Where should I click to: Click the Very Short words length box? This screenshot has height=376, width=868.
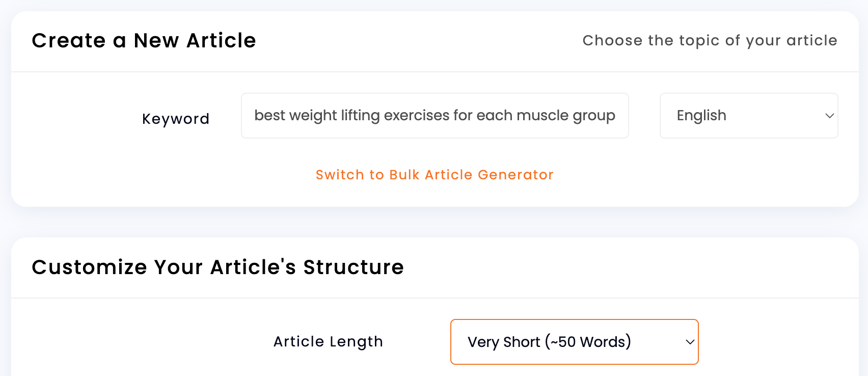pyautogui.click(x=574, y=342)
